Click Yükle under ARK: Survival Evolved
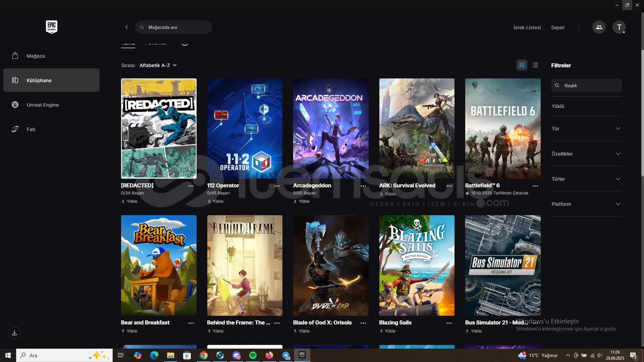Viewport: 644px width, 362px height. pyautogui.click(x=388, y=194)
